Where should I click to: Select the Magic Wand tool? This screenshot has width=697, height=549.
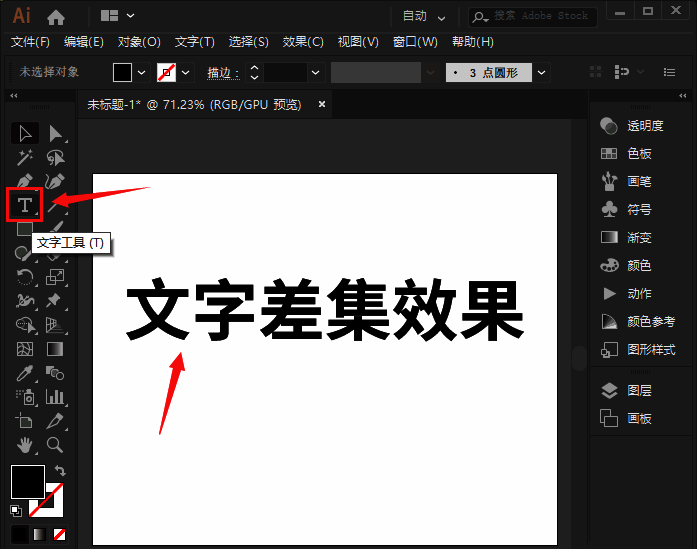tap(25, 157)
